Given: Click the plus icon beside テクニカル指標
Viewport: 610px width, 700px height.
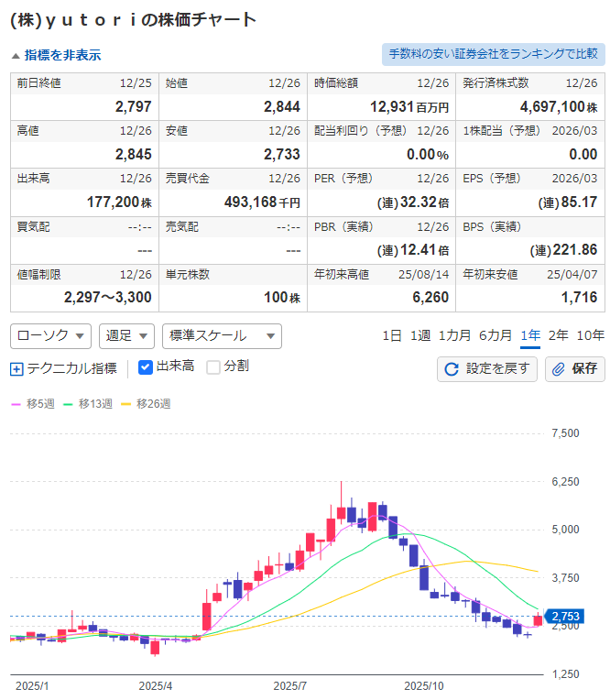Looking at the screenshot, I should point(16,369).
